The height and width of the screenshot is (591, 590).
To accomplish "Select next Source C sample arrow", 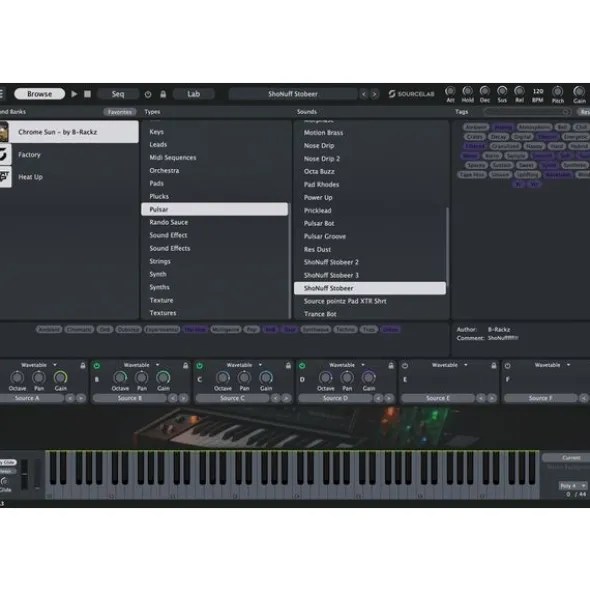I will [286, 398].
